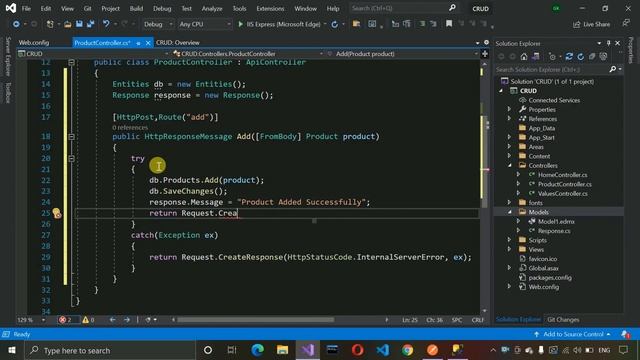Open ProductController.cs in Solution Explorer

(x=564, y=184)
